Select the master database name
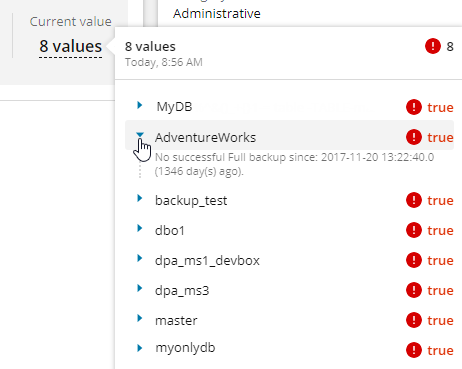462x369 pixels. (176, 321)
